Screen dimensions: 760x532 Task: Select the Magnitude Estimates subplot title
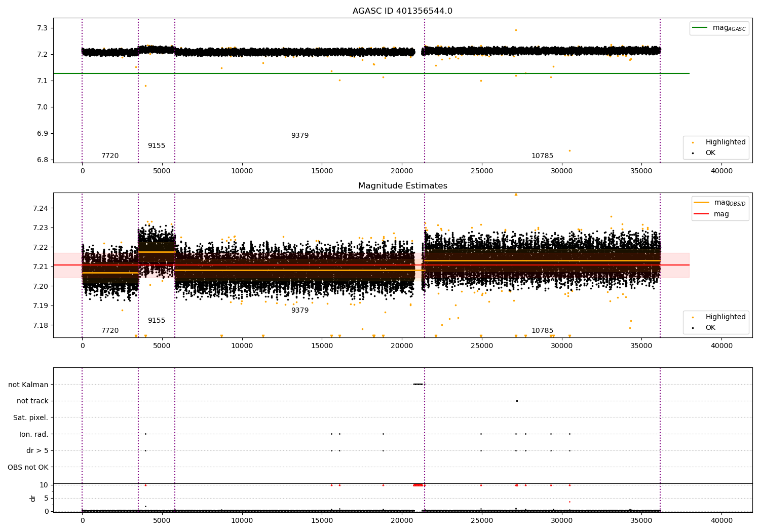[x=403, y=186]
